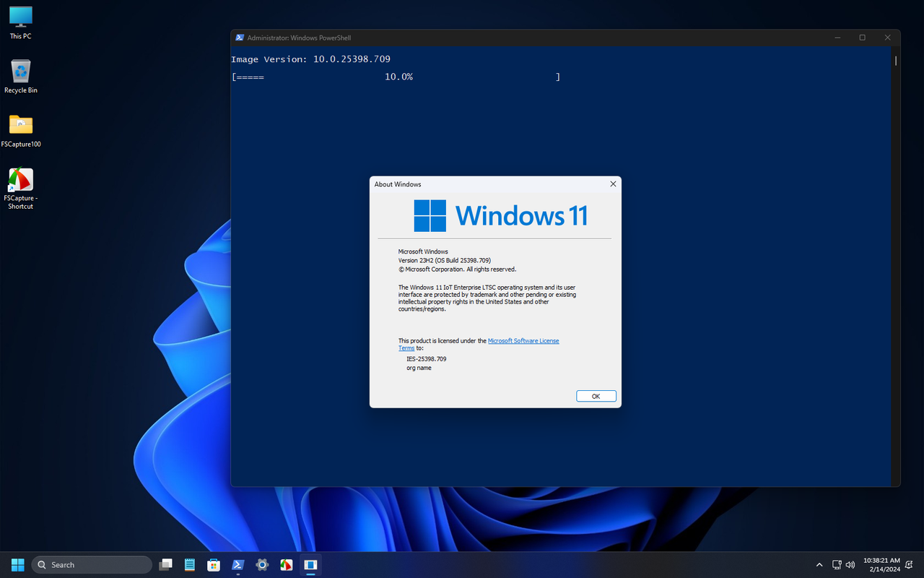Click the "org name" text
This screenshot has height=578, width=924.
pos(419,368)
